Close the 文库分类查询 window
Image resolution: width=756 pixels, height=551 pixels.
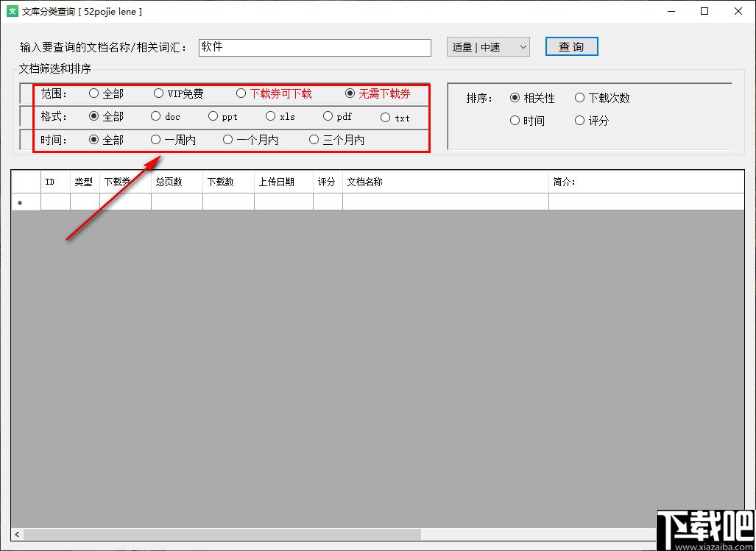pos(738,11)
